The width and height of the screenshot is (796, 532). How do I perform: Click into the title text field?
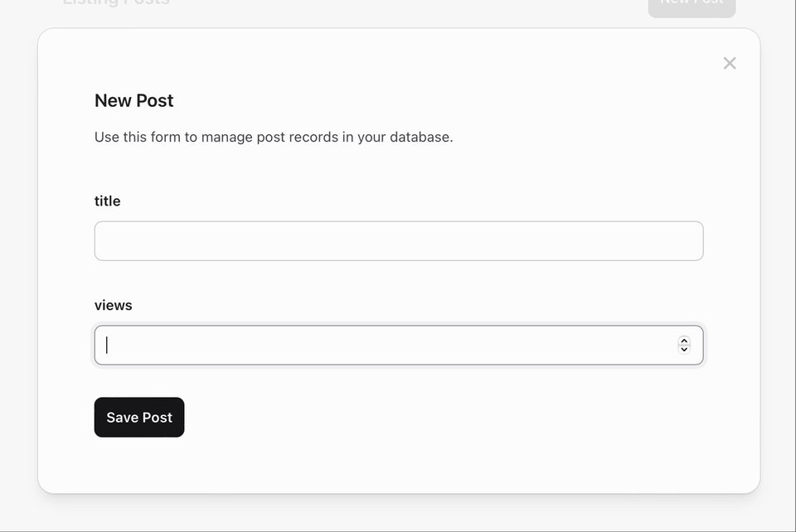pos(399,241)
